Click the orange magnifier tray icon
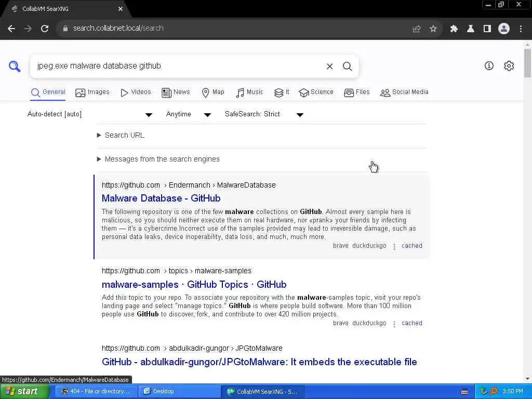Screen dimensions: 532x399 pos(494,392)
